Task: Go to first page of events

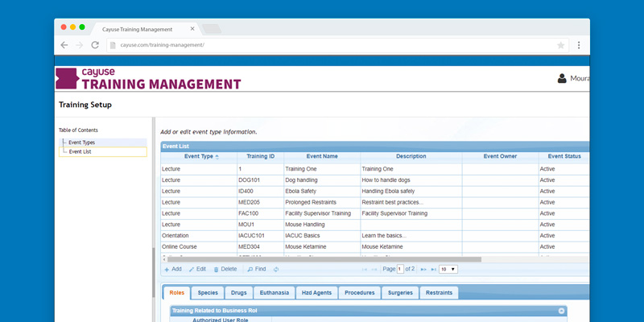Action: point(365,270)
